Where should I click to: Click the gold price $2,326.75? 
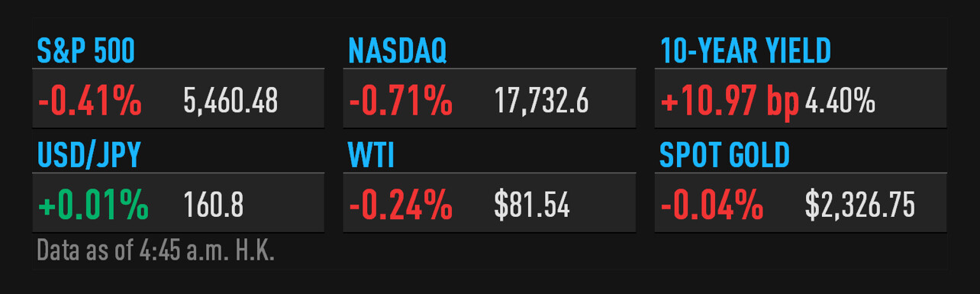[x=860, y=205]
